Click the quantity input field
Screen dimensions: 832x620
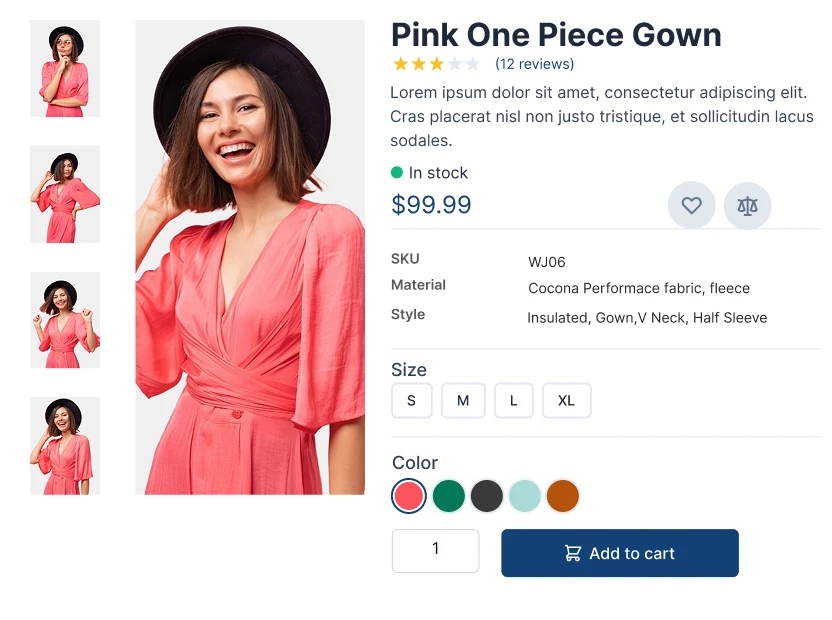435,551
